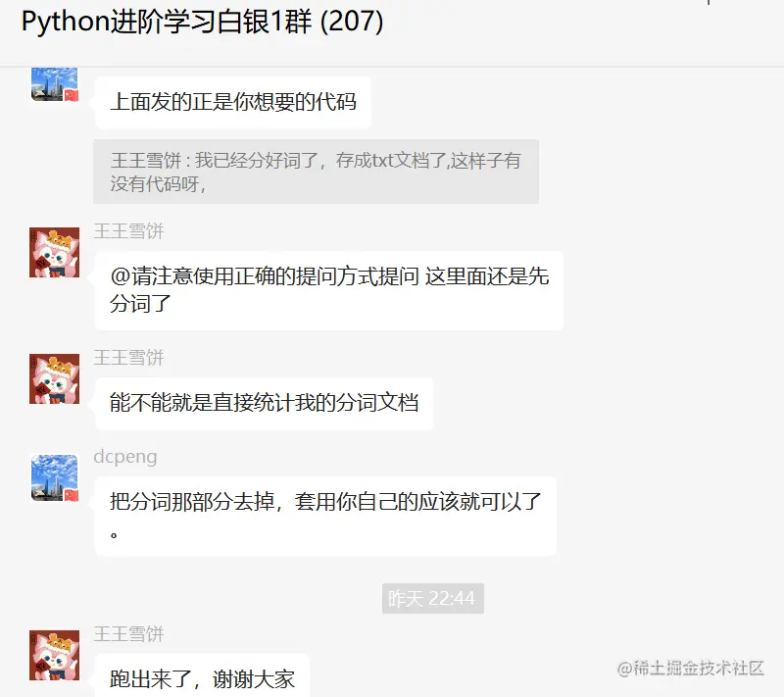Open dcpeng's avatar beside '上面发的正是你想要的代码'
Screen dimensions: 784x697
coord(55,84)
